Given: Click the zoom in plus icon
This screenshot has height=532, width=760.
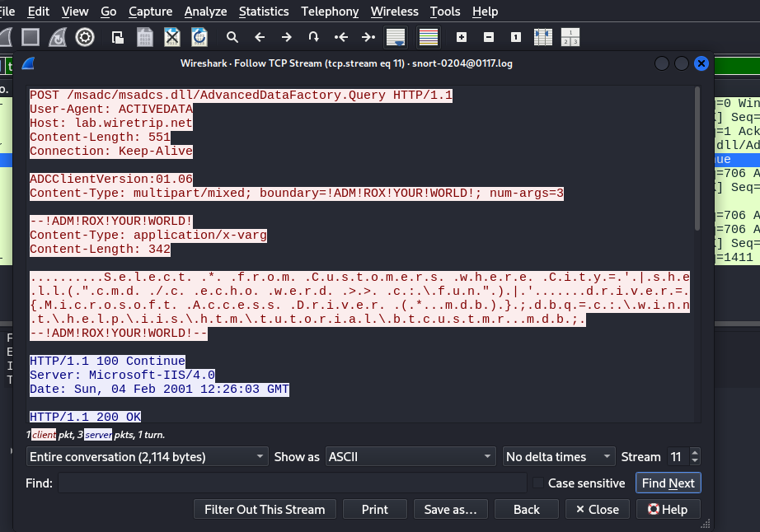Looking at the screenshot, I should 462,37.
